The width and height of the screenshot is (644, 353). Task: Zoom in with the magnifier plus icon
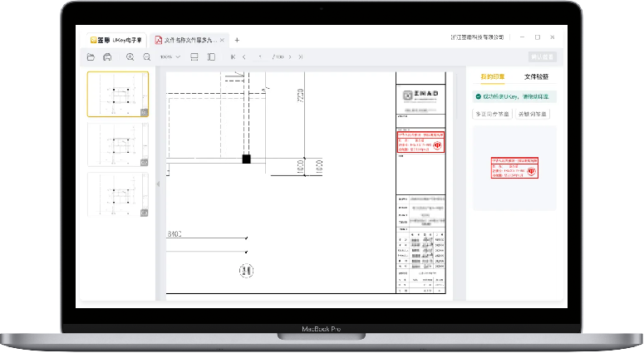pos(130,56)
